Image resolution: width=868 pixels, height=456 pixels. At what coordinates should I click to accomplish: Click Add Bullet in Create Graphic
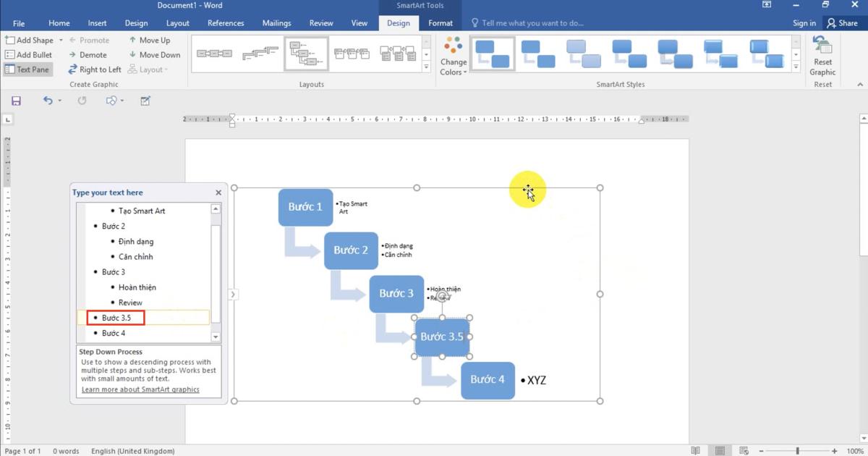pyautogui.click(x=28, y=55)
